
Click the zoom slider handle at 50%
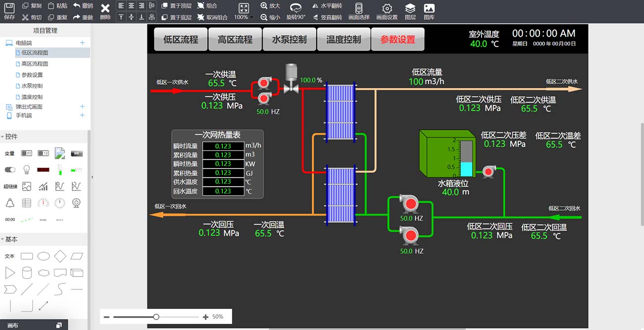pyautogui.click(x=156, y=317)
